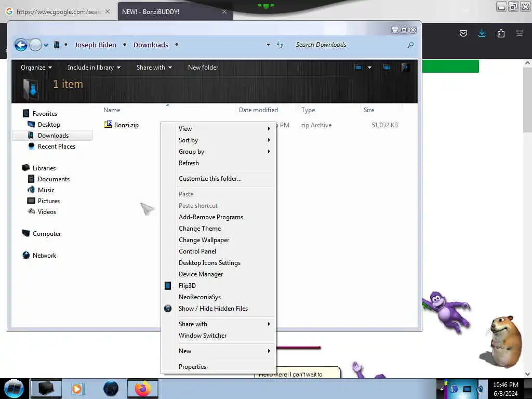
Task: Click the Change your view icon
Action: tap(358, 67)
